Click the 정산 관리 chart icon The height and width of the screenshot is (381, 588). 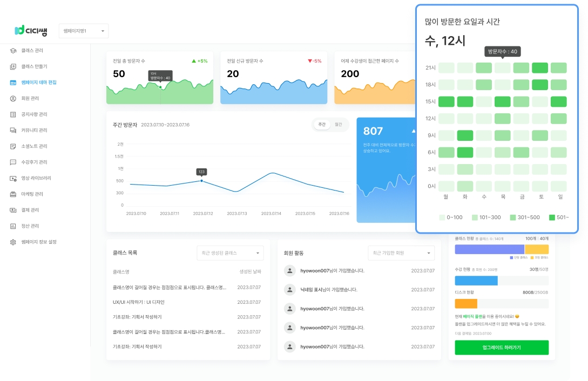[x=13, y=226]
